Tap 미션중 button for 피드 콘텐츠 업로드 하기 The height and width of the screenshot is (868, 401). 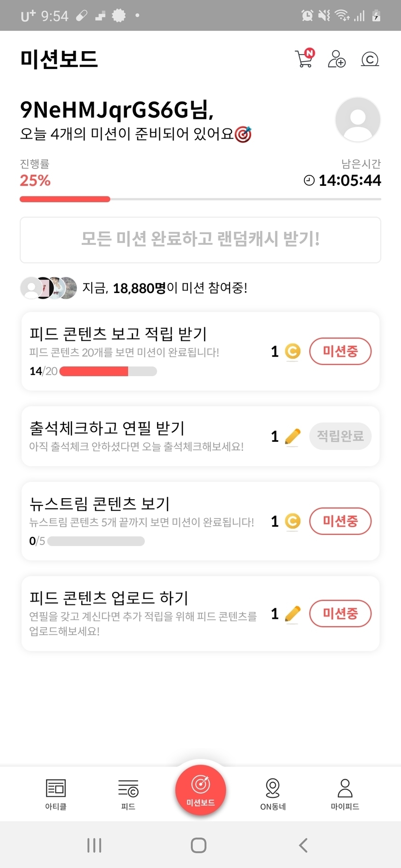pyautogui.click(x=340, y=614)
